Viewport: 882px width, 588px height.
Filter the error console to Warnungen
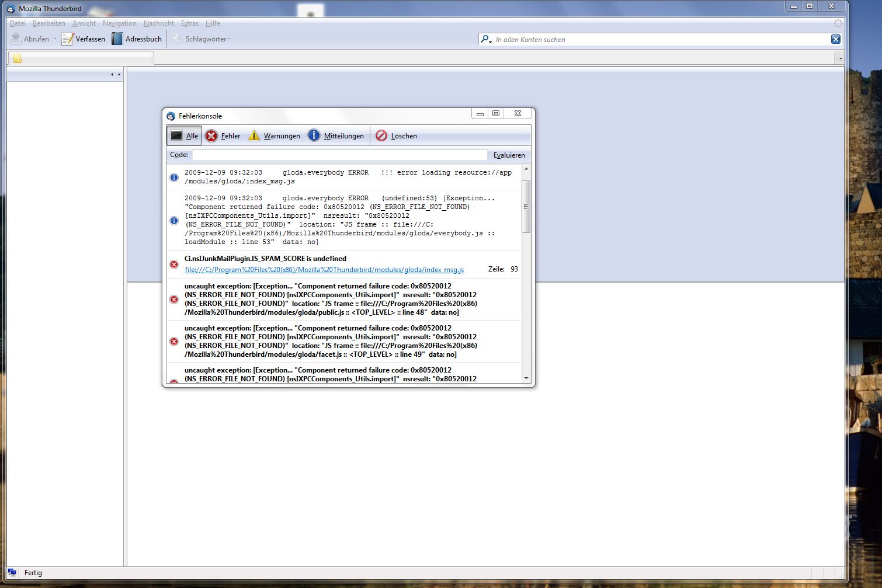point(274,135)
